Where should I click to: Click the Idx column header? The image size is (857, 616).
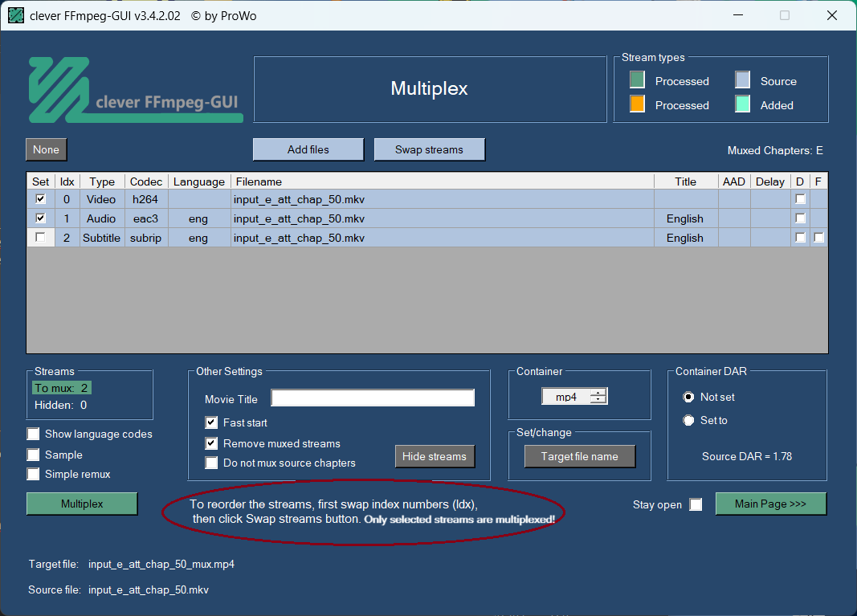click(67, 182)
